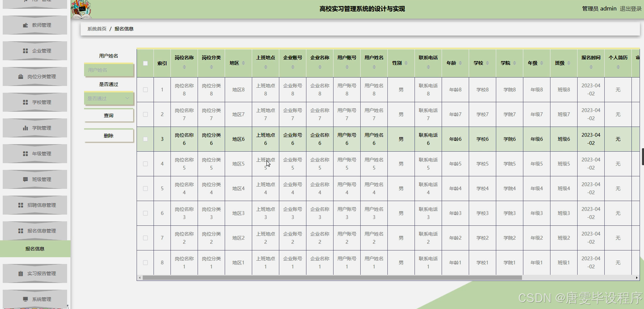This screenshot has width=644, height=309.
Task: Open 岗位分类管理 via its briefcase icon
Action: [x=20, y=76]
